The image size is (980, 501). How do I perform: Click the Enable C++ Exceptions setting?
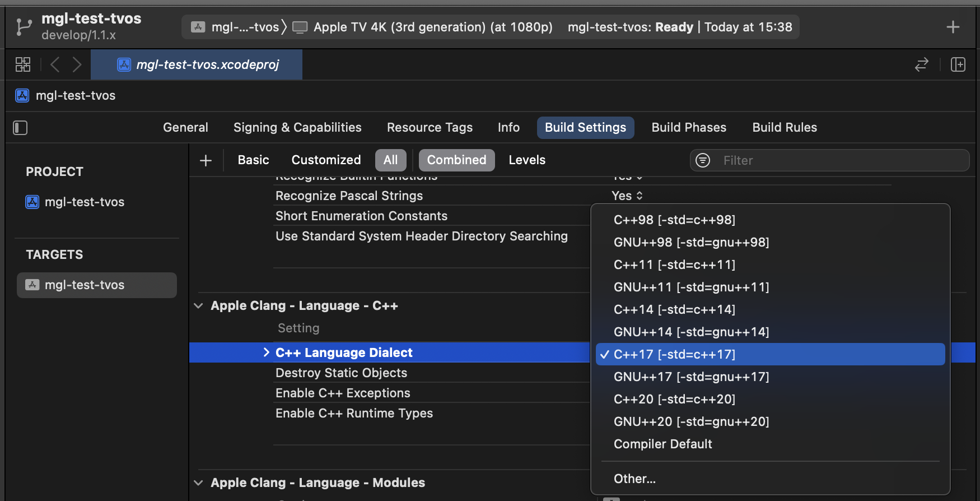[x=343, y=393]
